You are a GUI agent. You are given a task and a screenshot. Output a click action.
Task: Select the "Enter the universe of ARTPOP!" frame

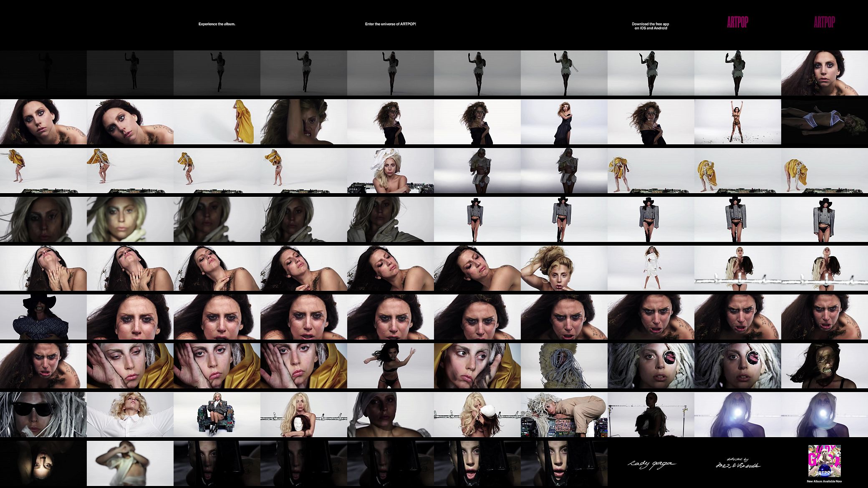[x=391, y=24]
